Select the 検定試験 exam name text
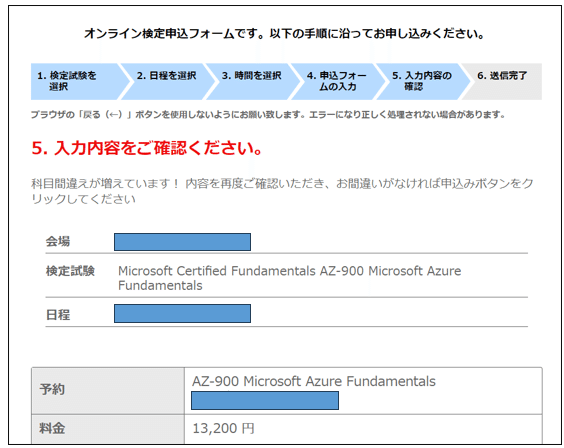The width and height of the screenshot is (564, 448). (290, 278)
